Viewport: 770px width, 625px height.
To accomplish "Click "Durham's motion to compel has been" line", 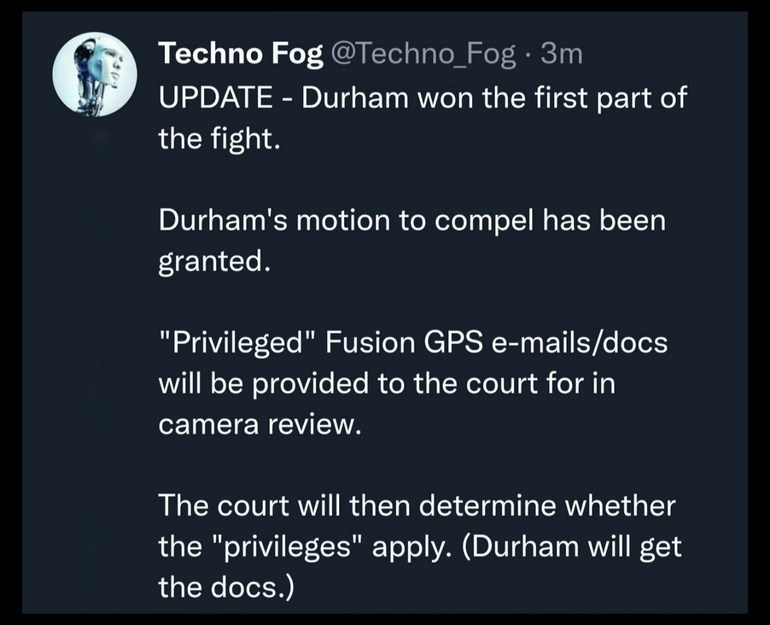I will [x=411, y=220].
